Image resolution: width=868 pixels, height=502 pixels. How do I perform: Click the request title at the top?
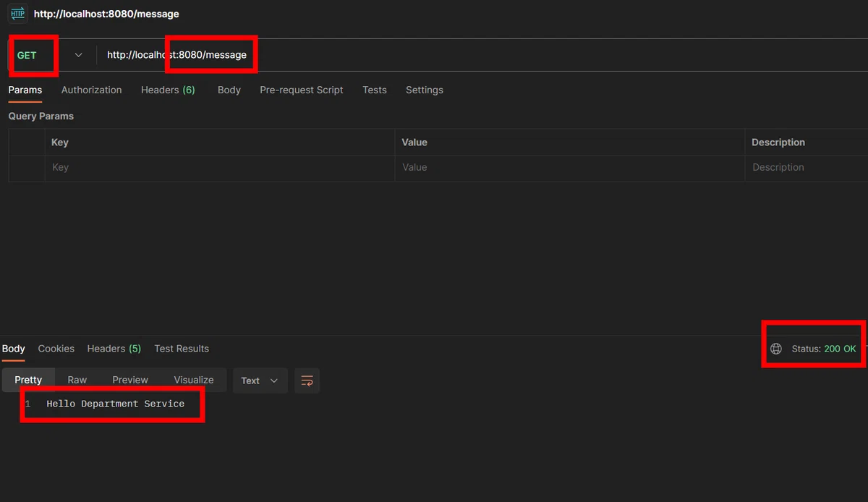point(106,14)
